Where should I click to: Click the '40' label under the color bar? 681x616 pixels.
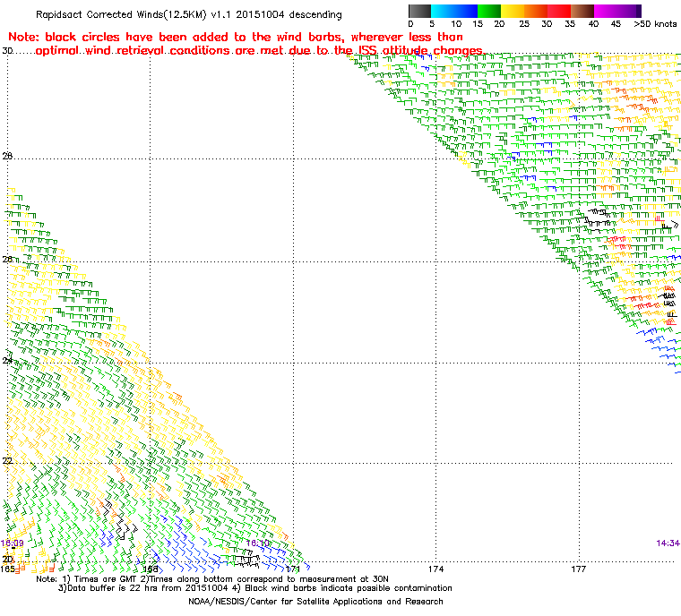tap(593, 24)
